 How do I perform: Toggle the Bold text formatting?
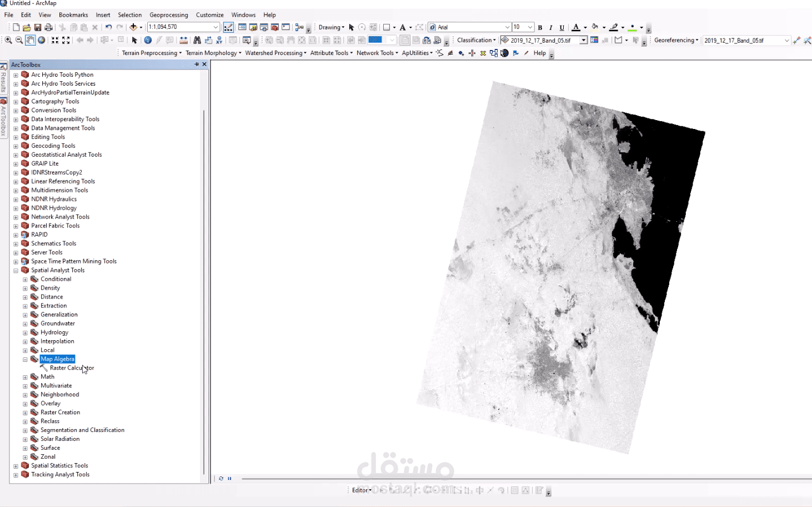(540, 27)
